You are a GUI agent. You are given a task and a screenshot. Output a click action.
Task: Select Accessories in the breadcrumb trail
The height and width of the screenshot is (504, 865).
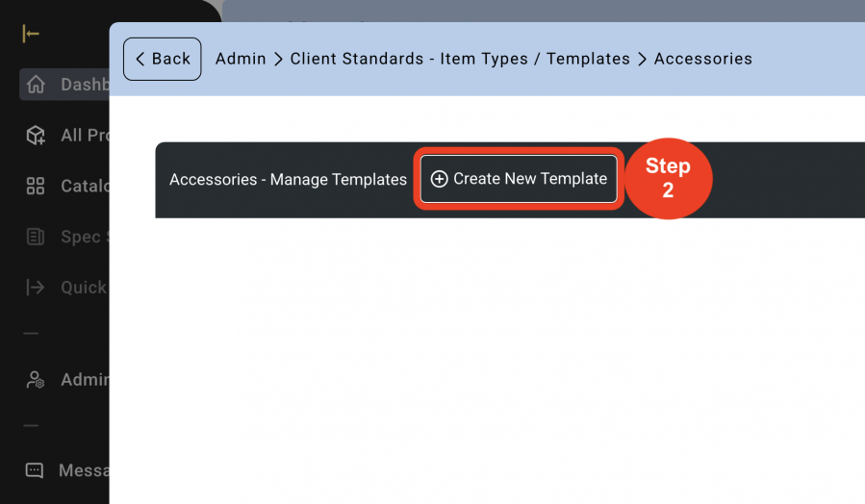pos(702,59)
